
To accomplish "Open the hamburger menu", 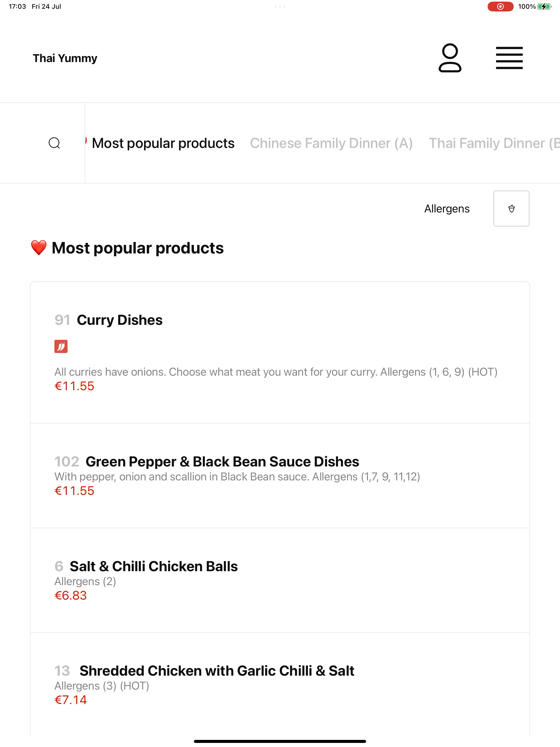I will 509,58.
